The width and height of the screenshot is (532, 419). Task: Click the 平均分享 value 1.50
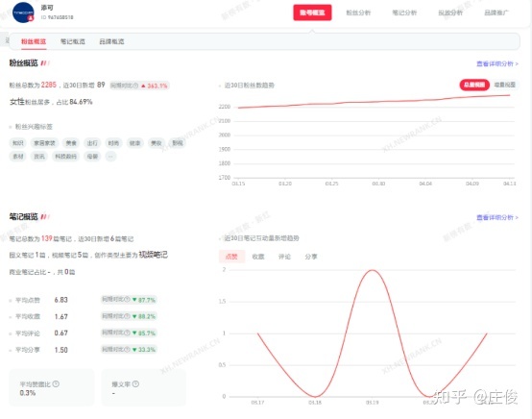click(61, 350)
